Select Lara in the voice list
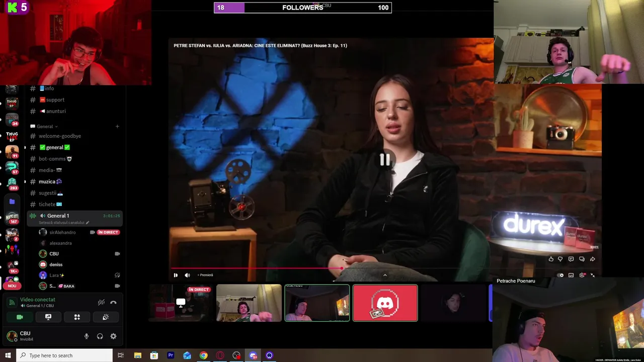 [56, 276]
